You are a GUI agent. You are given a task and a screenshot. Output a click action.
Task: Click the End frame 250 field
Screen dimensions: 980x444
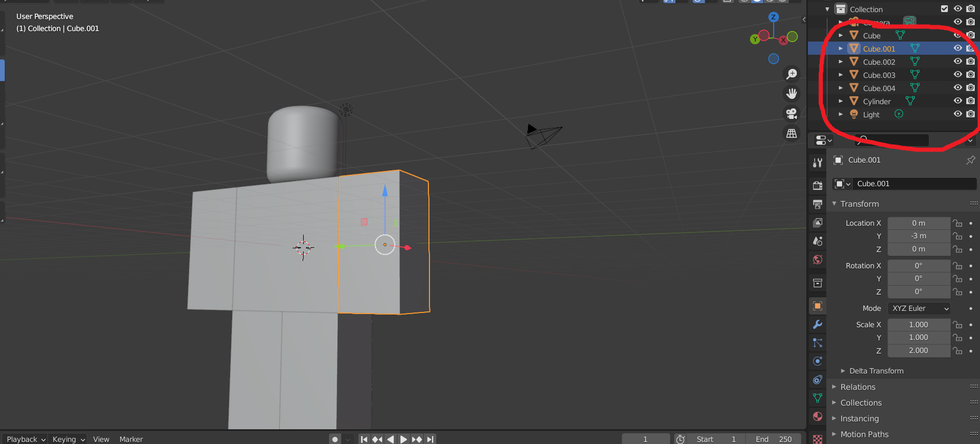774,439
